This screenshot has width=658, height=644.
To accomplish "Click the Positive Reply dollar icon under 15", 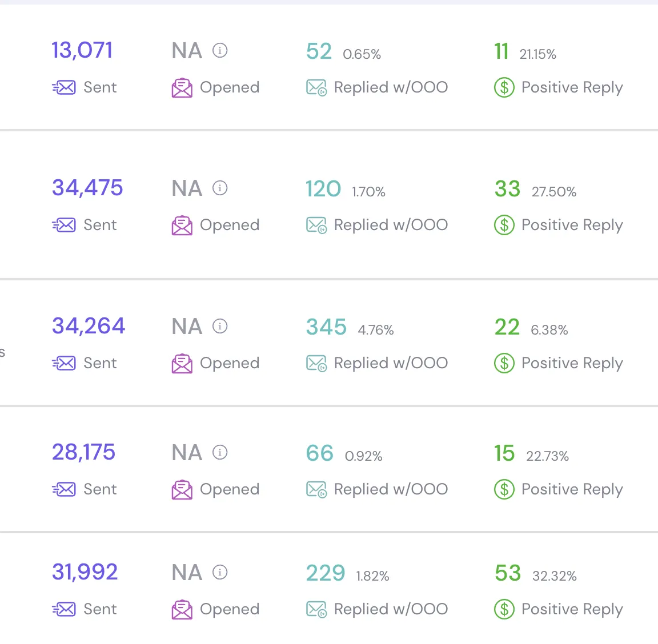I will [504, 489].
